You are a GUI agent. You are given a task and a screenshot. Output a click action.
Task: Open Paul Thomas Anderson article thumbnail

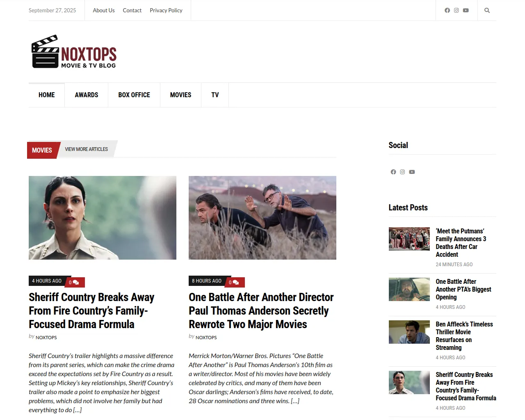(262, 218)
